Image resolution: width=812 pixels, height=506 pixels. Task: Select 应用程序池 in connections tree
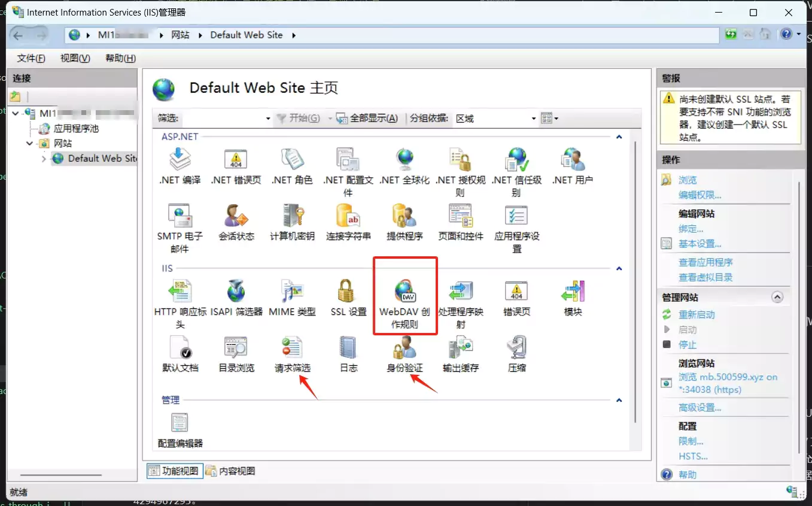76,129
